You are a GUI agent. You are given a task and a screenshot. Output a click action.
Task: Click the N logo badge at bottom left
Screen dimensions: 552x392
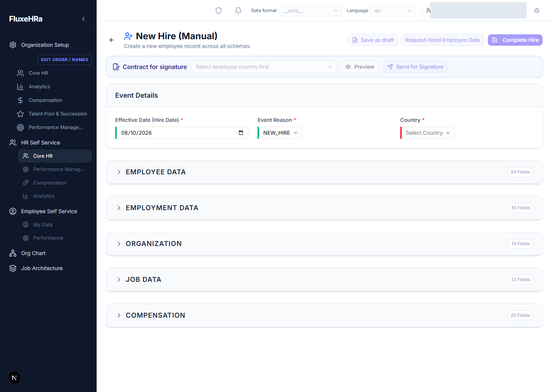[14, 378]
